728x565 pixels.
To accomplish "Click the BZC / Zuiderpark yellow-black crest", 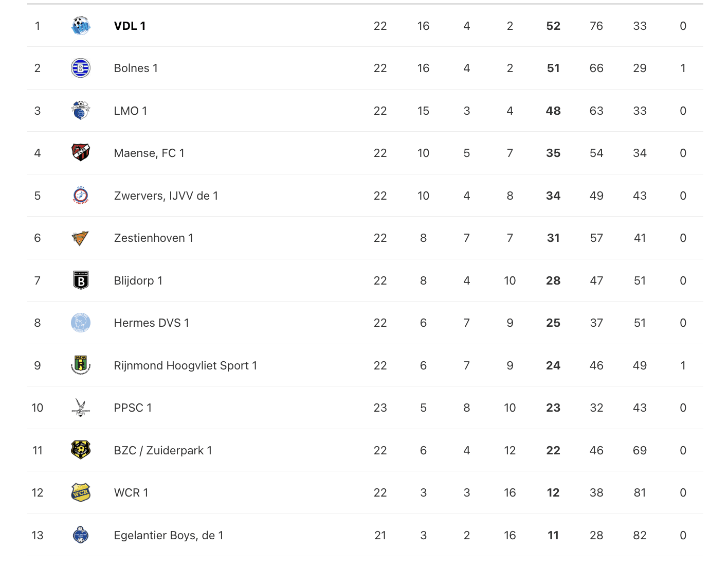I will (x=81, y=450).
